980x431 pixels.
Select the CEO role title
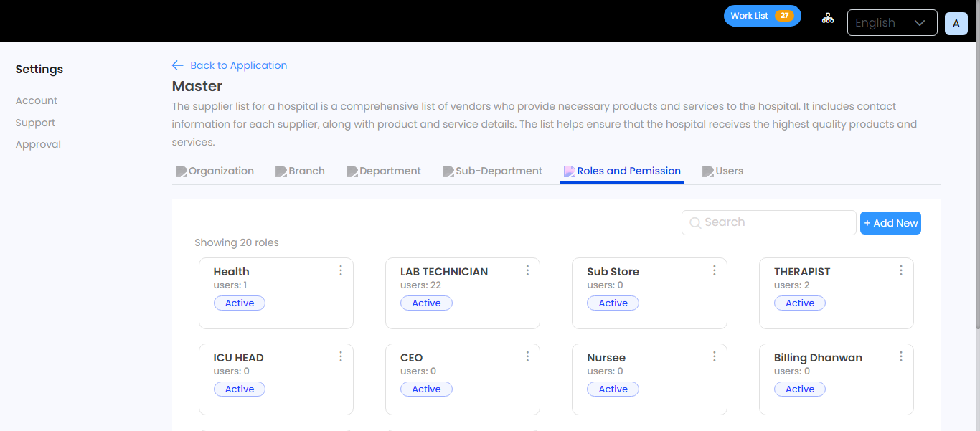[x=412, y=358]
